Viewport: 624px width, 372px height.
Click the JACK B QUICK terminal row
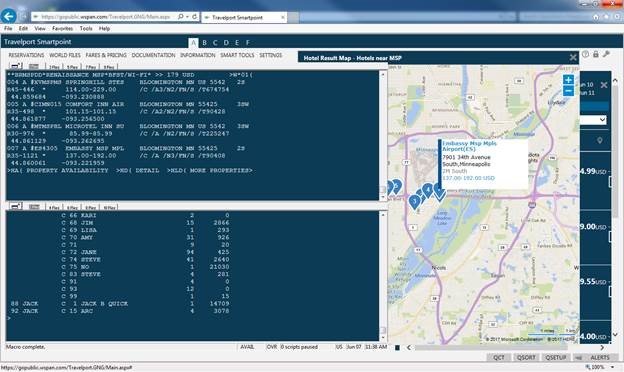pos(119,304)
